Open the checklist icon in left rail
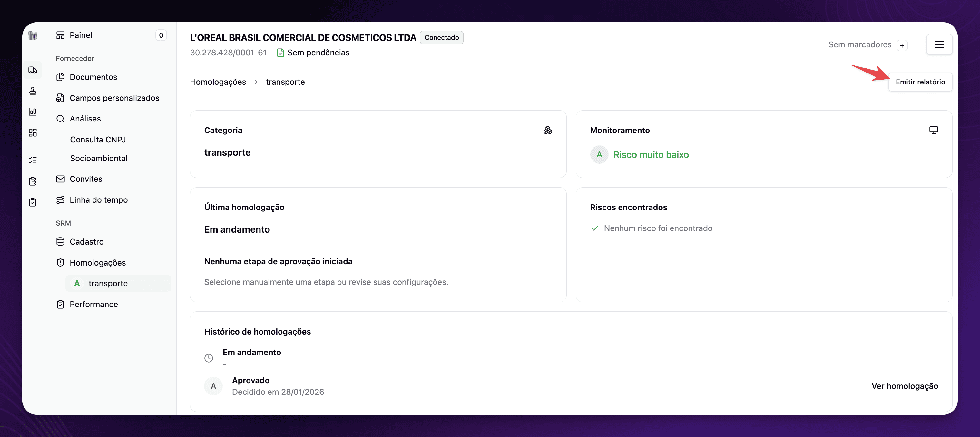 coord(33,160)
